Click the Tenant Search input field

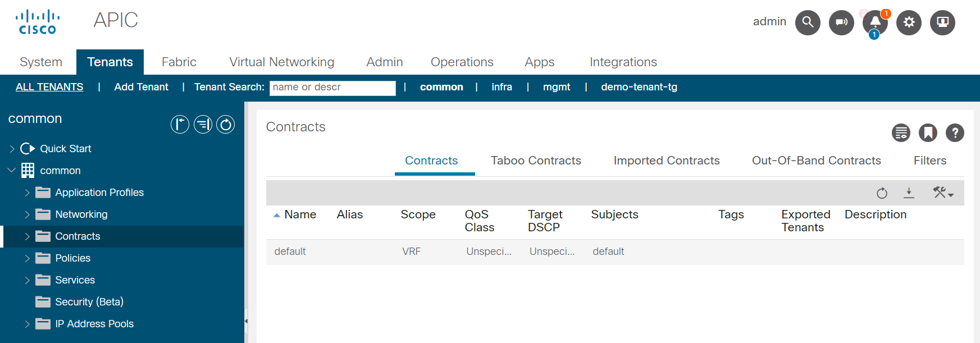pyautogui.click(x=332, y=88)
